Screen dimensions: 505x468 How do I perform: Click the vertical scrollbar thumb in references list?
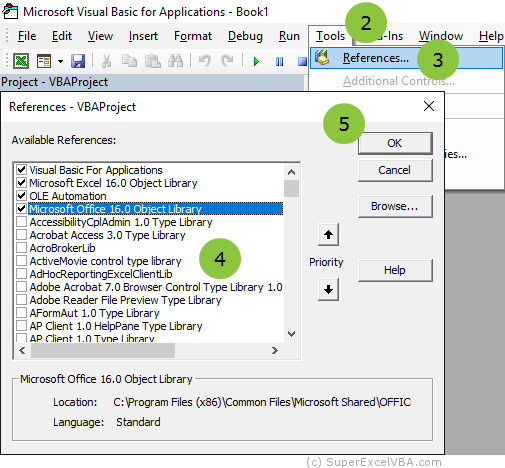pos(291,188)
